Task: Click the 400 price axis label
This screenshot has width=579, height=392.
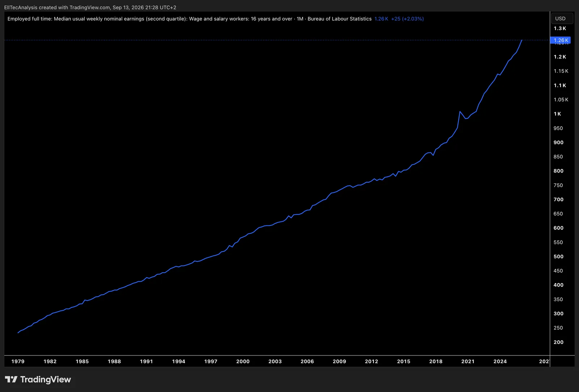Action: (x=558, y=285)
